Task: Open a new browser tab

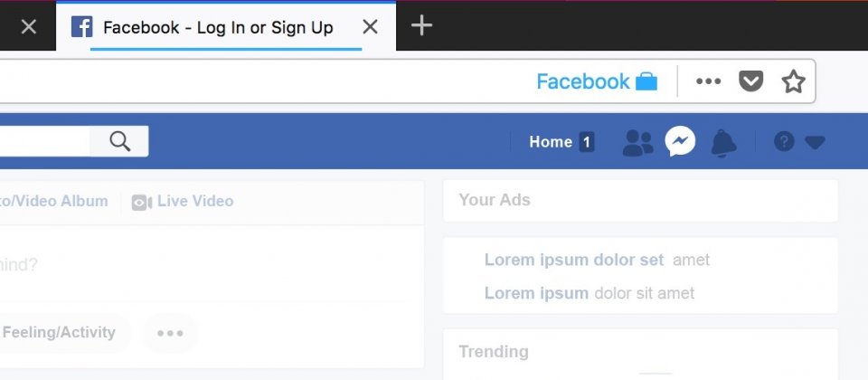Action: tap(421, 26)
